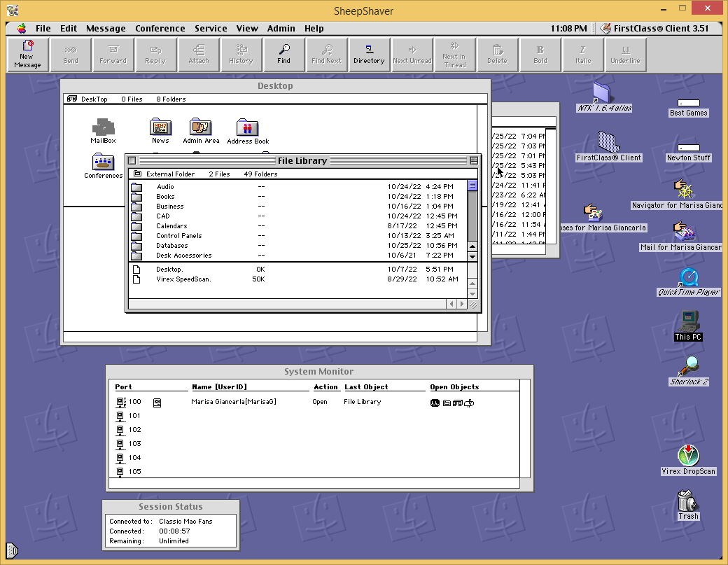Click the Forward toolbar button
The height and width of the screenshot is (565, 728).
(x=113, y=55)
